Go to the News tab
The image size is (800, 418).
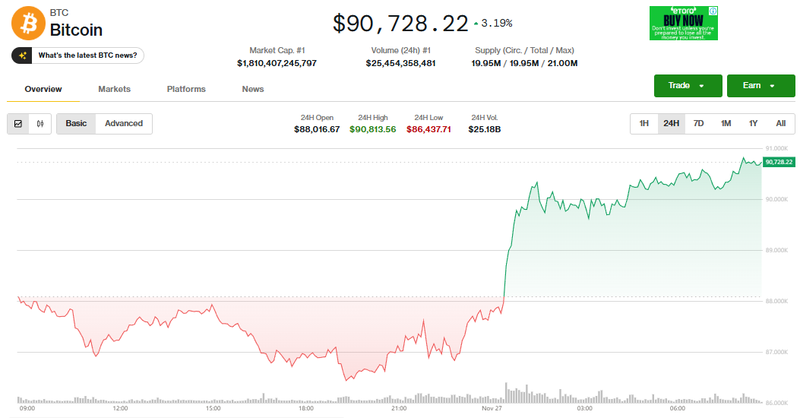253,89
